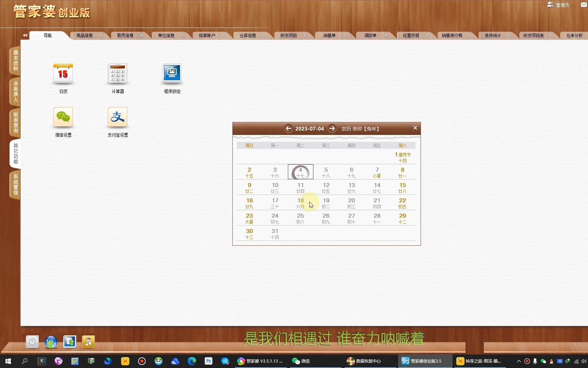Image resolution: width=588 pixels, height=368 pixels.
Task: Go to next month in calendar
Action: pos(332,128)
